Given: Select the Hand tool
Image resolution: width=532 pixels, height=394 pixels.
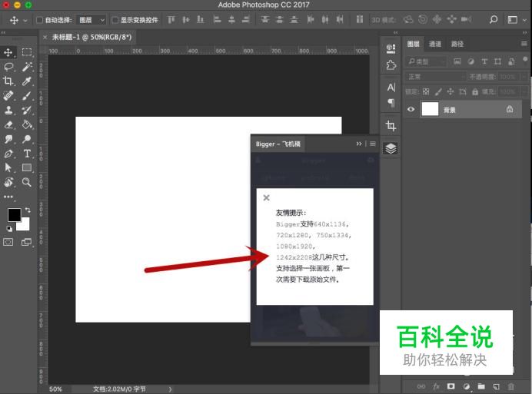Looking at the screenshot, I should coord(8,183).
